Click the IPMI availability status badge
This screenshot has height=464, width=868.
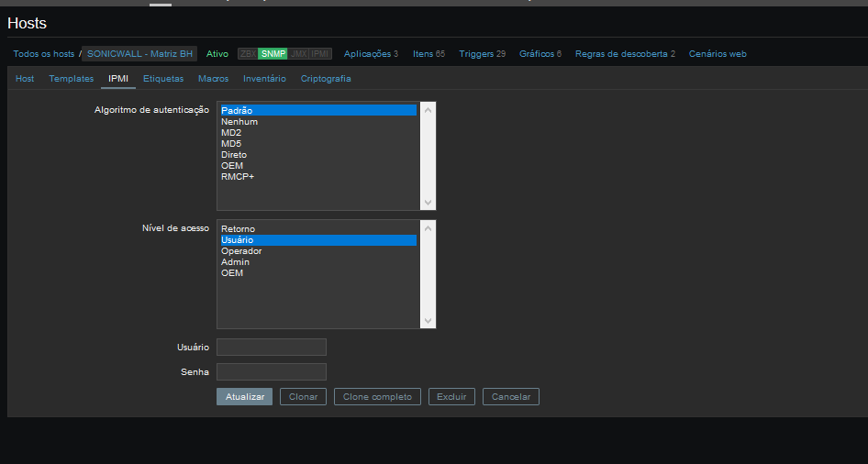click(x=320, y=54)
